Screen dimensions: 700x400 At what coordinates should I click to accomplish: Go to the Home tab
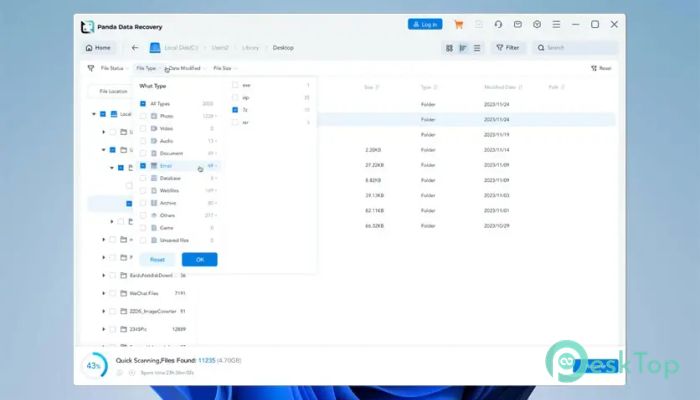click(x=98, y=48)
